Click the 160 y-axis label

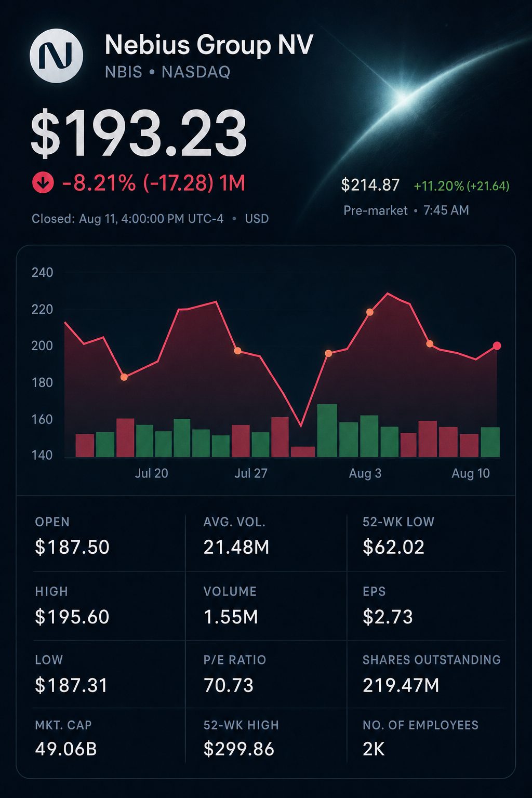pyautogui.click(x=42, y=419)
